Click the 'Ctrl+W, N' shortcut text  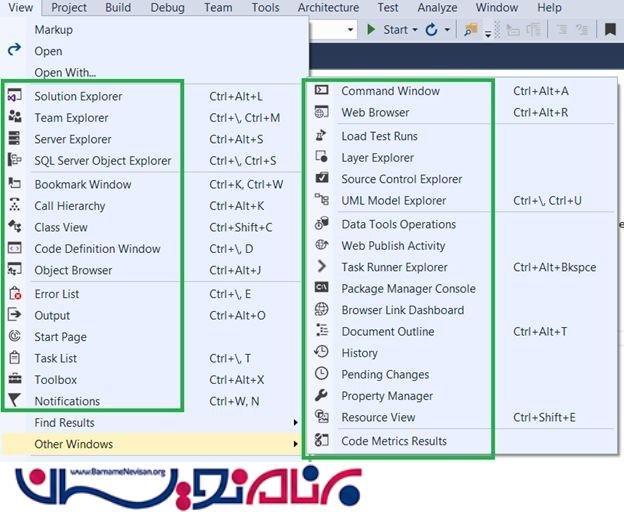tap(234, 401)
